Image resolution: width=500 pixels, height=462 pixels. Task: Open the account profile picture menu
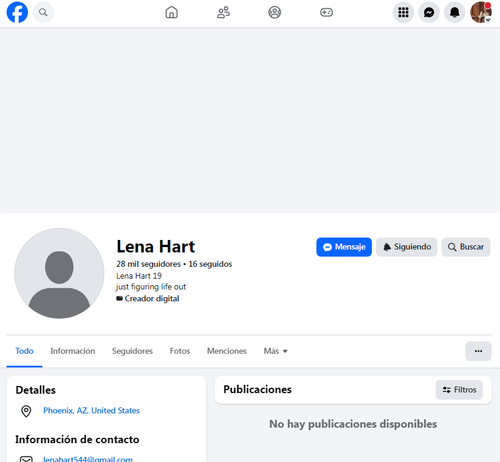coord(481,12)
